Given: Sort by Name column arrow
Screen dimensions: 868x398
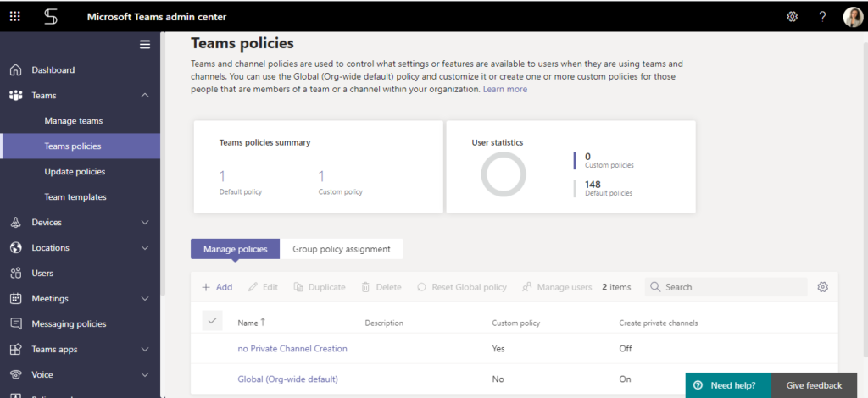Looking at the screenshot, I should tap(263, 323).
